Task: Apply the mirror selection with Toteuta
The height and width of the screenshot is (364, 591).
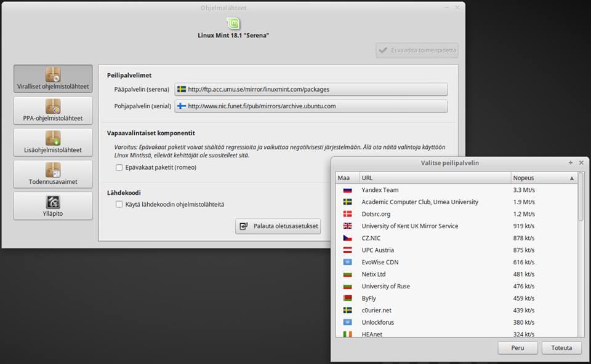Action: (x=561, y=348)
